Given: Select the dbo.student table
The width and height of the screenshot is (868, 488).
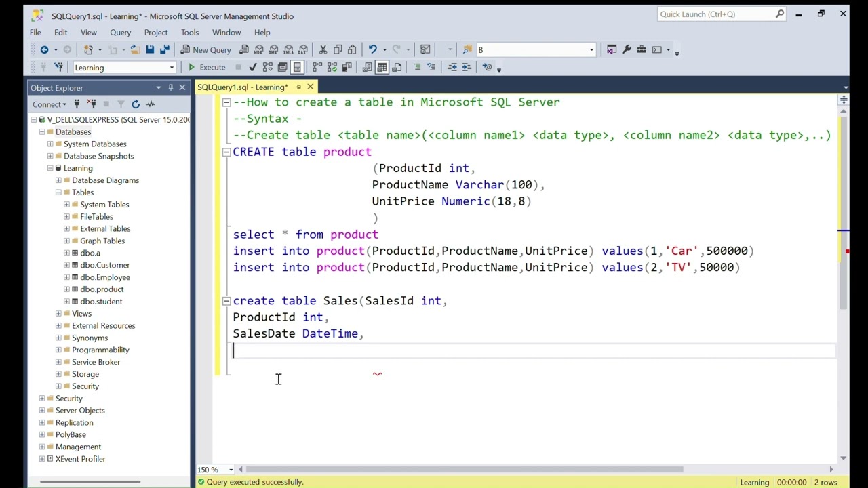Looking at the screenshot, I should point(101,302).
